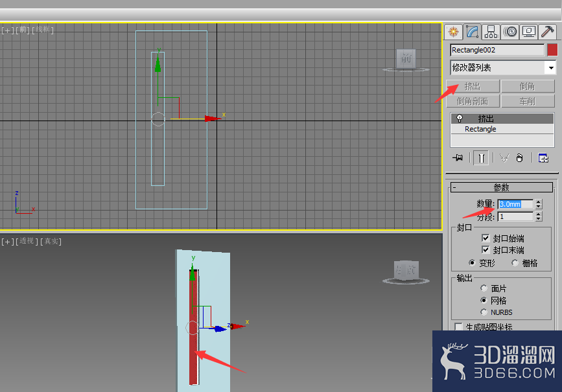
Task: Click the Pin Stack icon
Action: (458, 157)
